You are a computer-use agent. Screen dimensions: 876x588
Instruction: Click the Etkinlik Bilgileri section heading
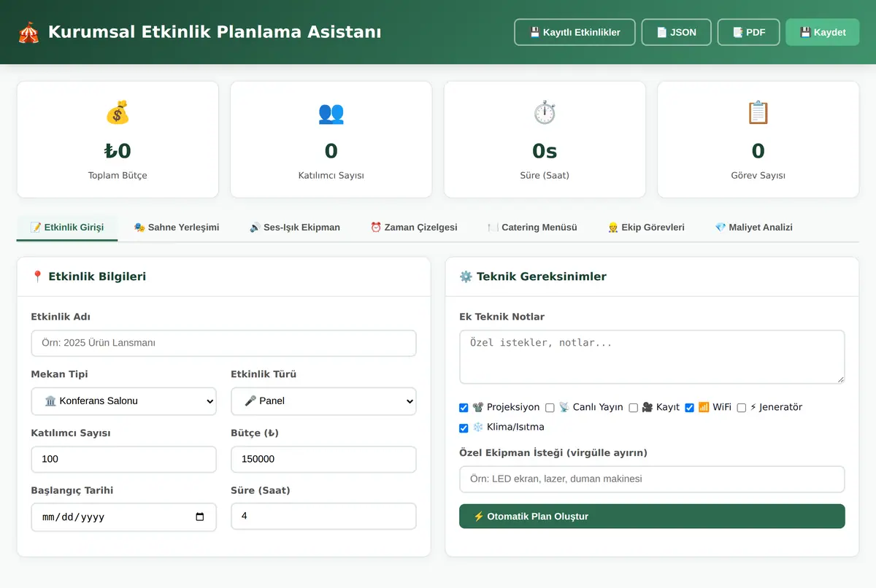(x=97, y=276)
